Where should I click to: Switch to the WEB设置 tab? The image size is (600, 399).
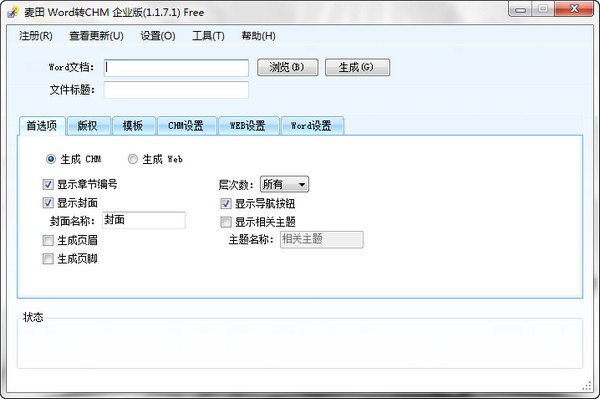coord(248,126)
